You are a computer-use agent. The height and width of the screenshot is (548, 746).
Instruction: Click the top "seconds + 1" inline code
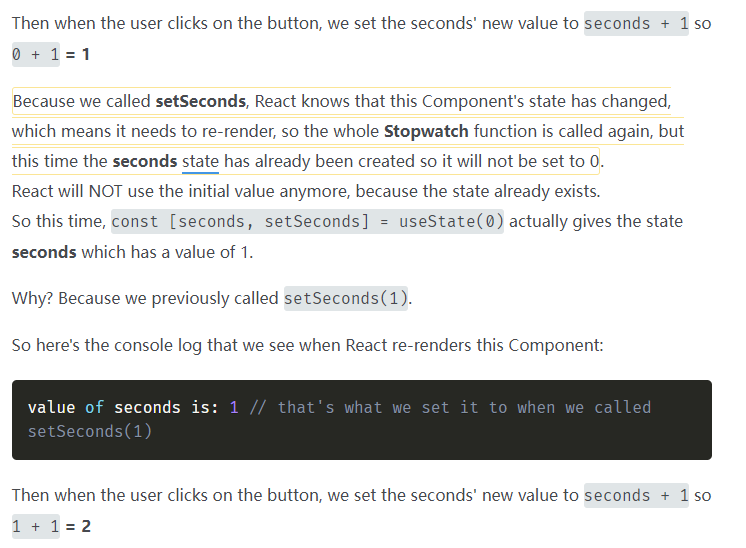click(636, 23)
